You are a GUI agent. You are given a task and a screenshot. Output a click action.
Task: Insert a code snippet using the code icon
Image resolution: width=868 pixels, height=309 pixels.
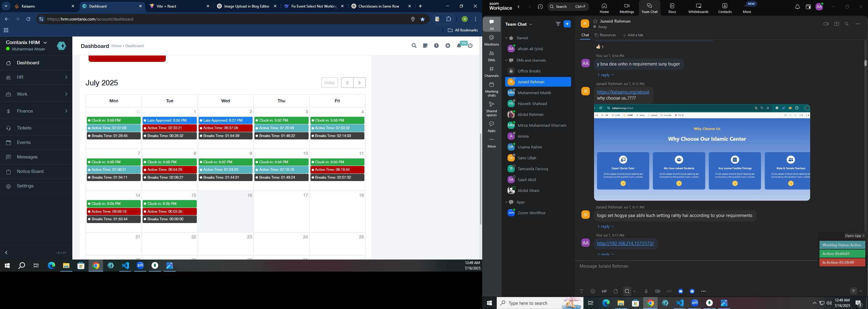(x=669, y=291)
